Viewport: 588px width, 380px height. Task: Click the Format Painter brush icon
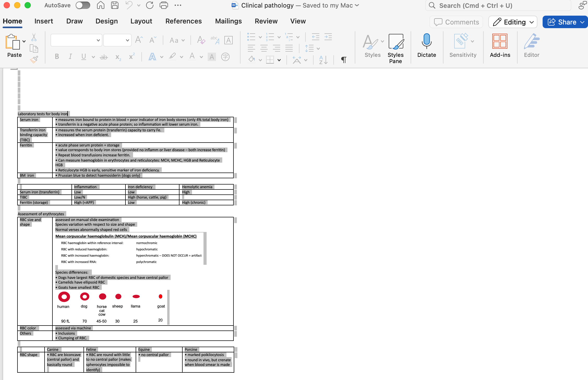34,60
